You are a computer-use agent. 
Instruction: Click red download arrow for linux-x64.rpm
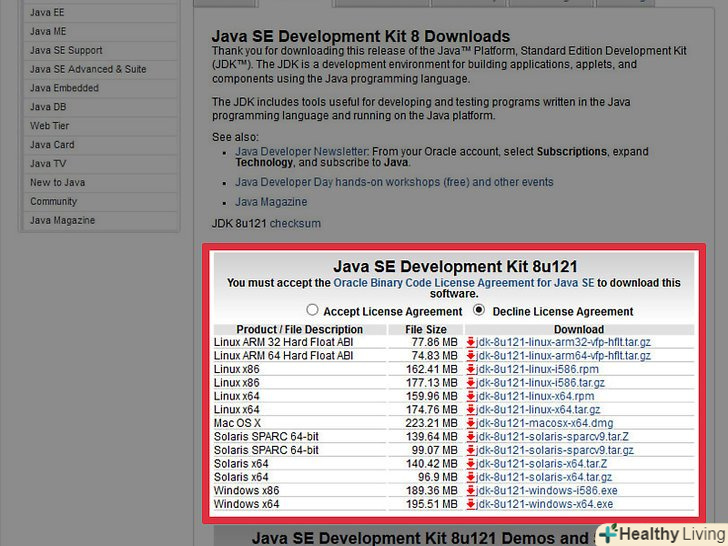tap(471, 396)
